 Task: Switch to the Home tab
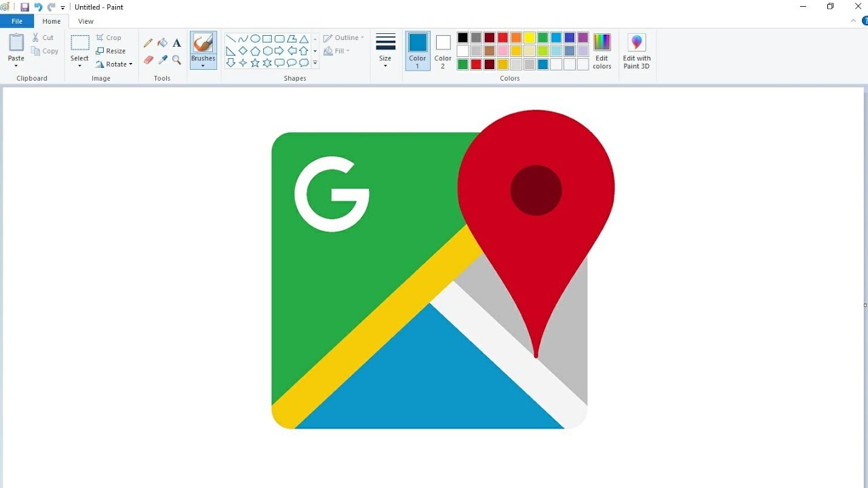(52, 21)
